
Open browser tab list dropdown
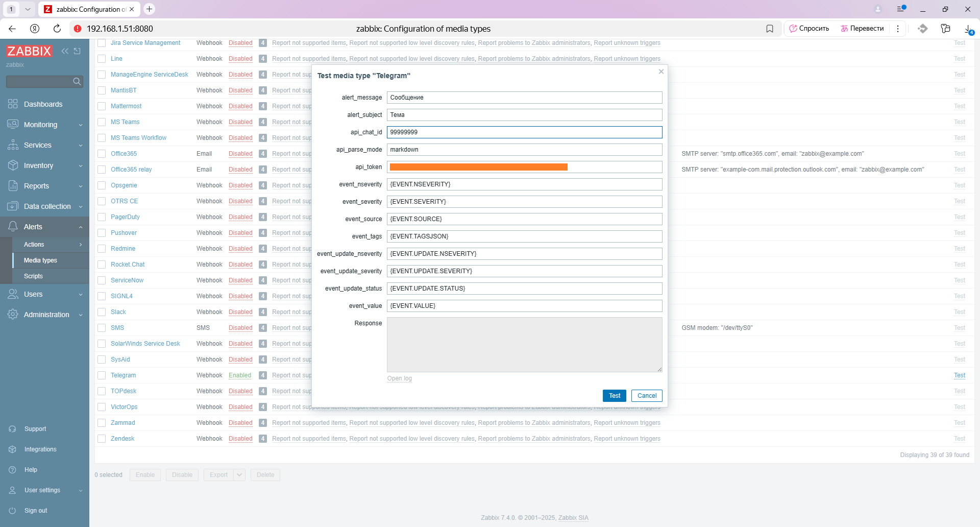[28, 9]
